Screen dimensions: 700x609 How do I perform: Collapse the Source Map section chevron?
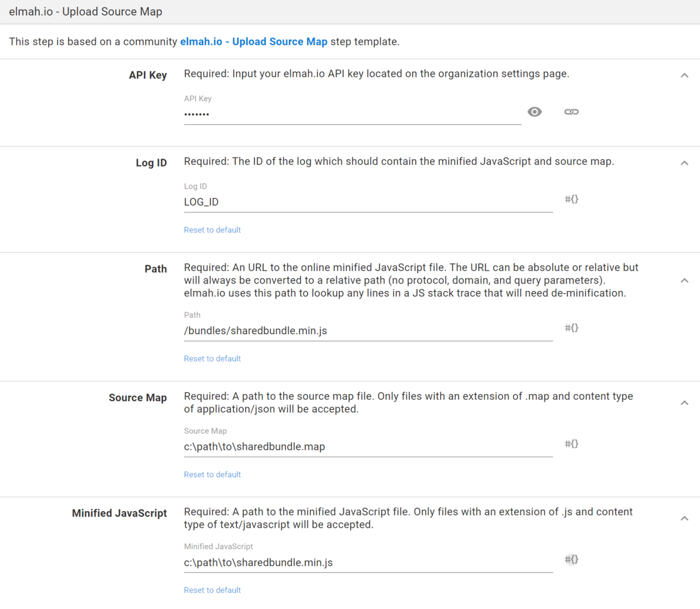click(684, 403)
